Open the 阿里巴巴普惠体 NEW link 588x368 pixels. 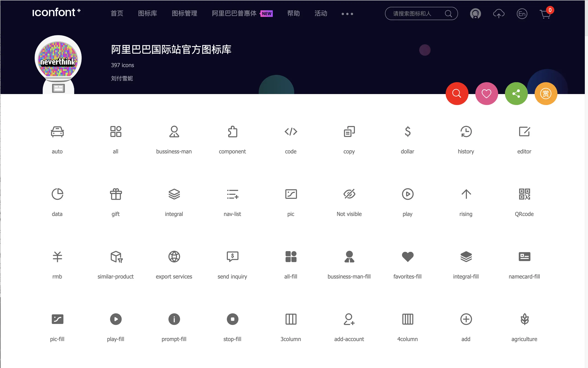pyautogui.click(x=242, y=13)
